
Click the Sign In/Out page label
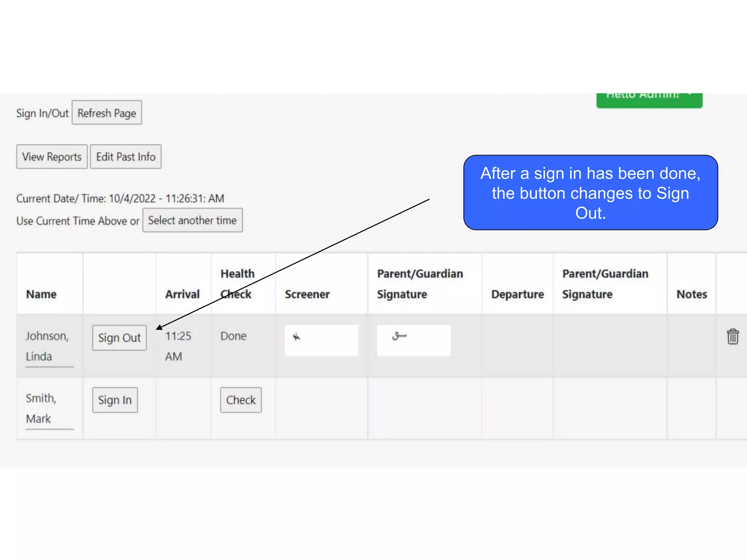42,113
